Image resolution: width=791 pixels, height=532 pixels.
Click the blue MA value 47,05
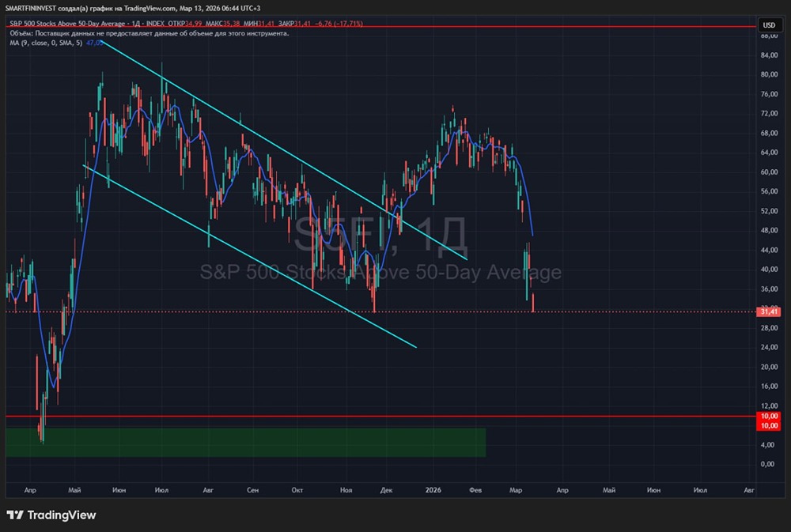(x=94, y=43)
